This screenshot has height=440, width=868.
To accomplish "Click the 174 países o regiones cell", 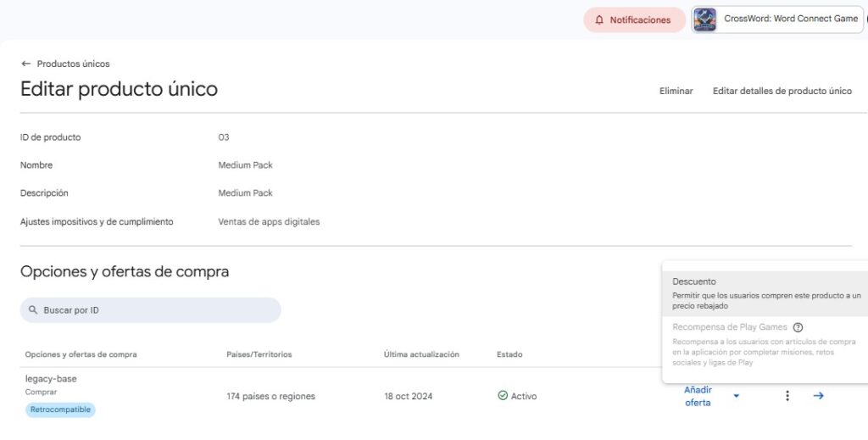I will point(270,396).
